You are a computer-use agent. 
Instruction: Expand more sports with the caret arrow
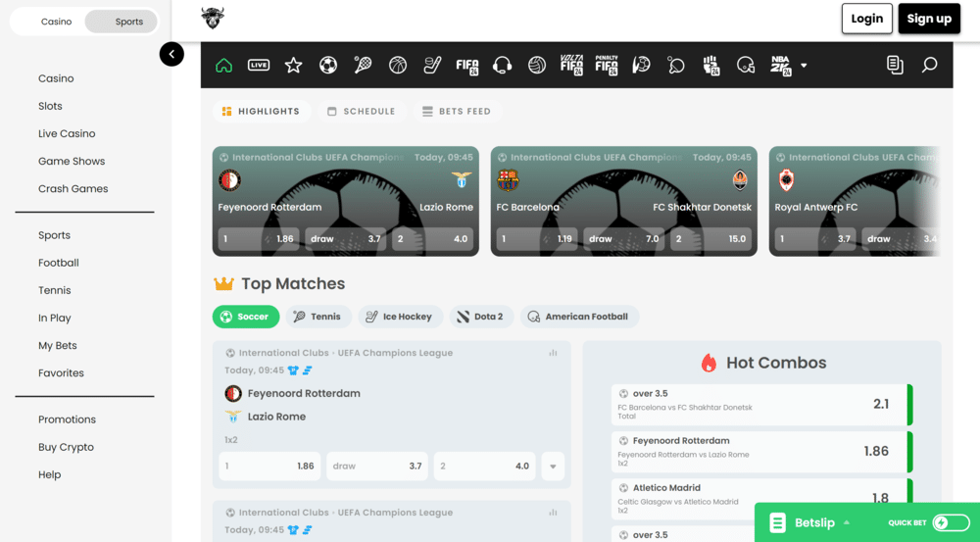pos(804,65)
